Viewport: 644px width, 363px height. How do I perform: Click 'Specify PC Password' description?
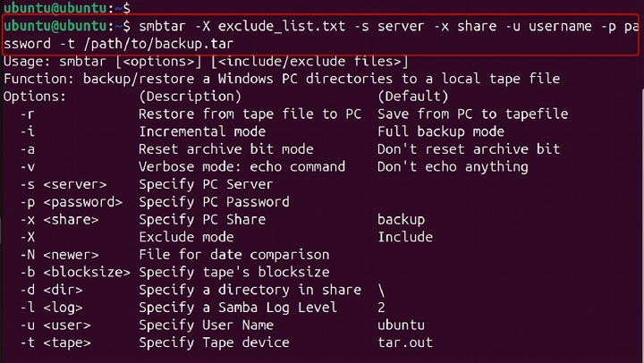214,202
